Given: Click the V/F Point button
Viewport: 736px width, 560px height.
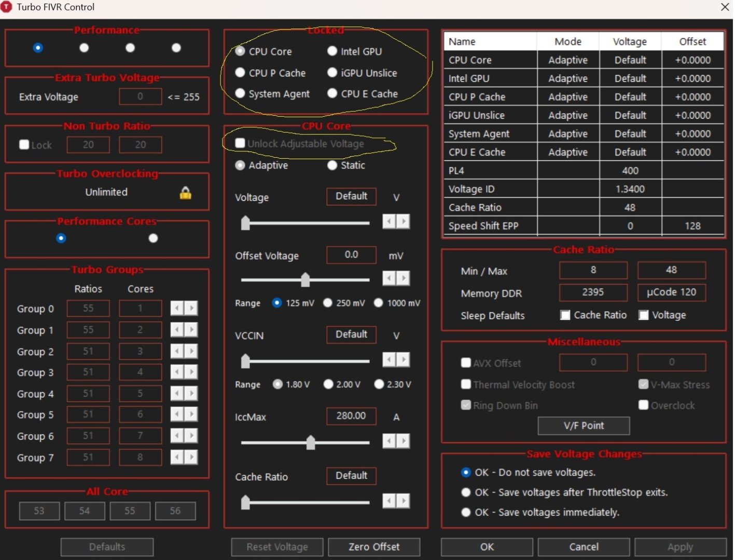Looking at the screenshot, I should coord(584,426).
